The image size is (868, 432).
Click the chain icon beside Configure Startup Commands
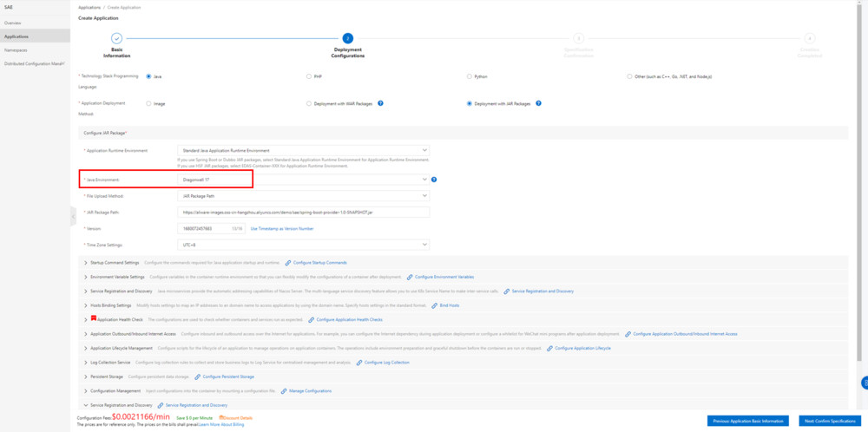(288, 262)
